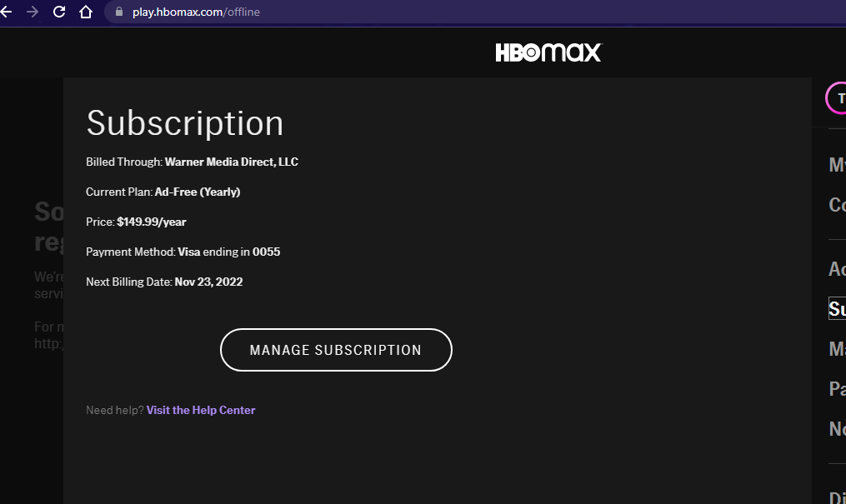Reload the page with refresh icon

(59, 12)
